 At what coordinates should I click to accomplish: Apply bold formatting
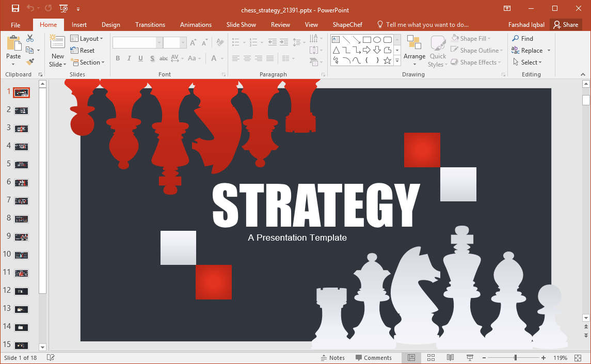(118, 58)
